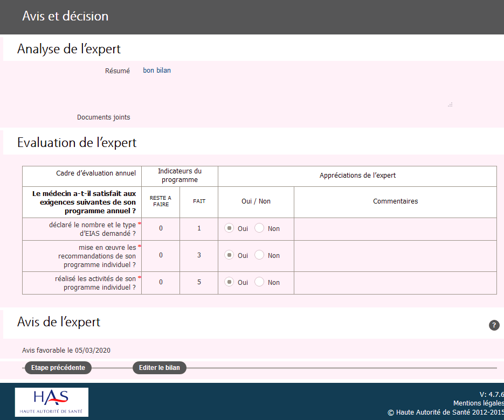Click into the Résumé text field
504x420 pixels.
(298, 86)
